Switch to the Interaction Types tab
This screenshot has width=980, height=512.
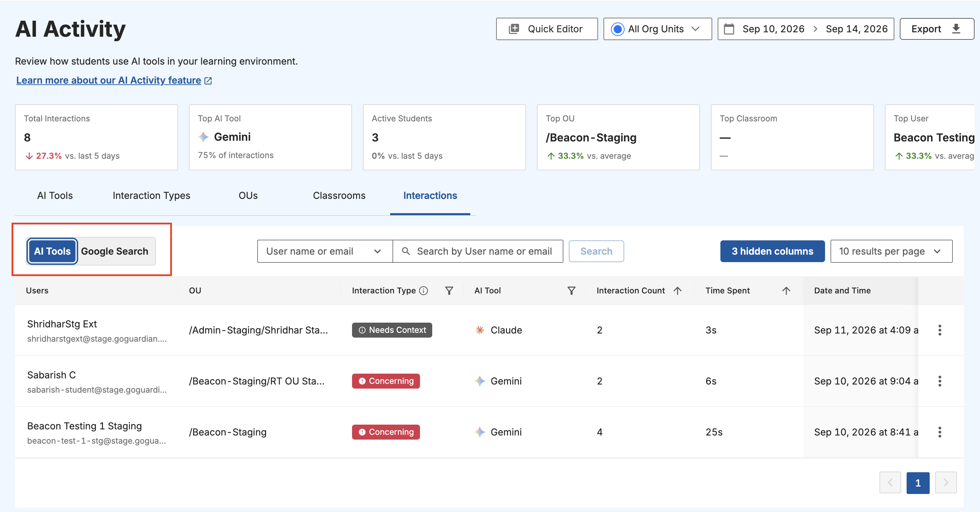(x=152, y=196)
